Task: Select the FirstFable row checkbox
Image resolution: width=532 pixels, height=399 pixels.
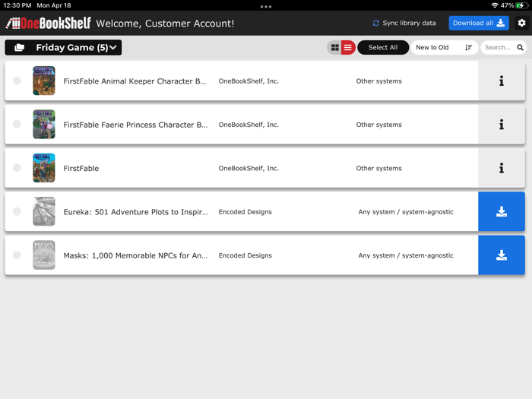Action: [x=17, y=168]
